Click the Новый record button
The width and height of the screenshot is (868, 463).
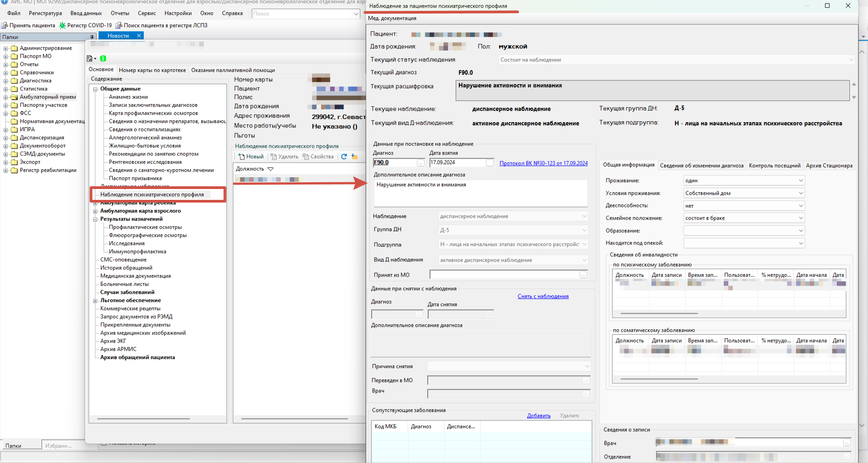pyautogui.click(x=251, y=156)
